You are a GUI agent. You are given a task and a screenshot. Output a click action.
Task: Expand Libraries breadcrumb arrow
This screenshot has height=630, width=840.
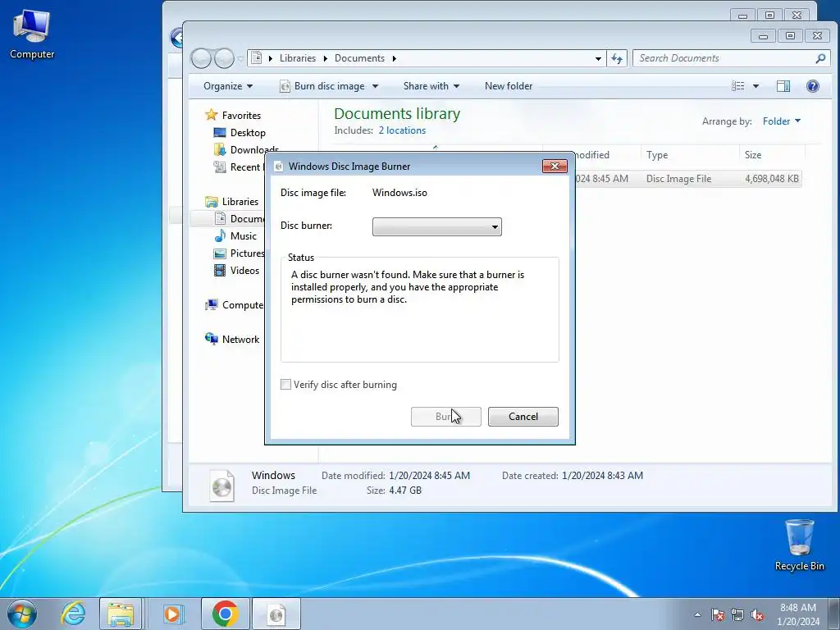pos(325,58)
